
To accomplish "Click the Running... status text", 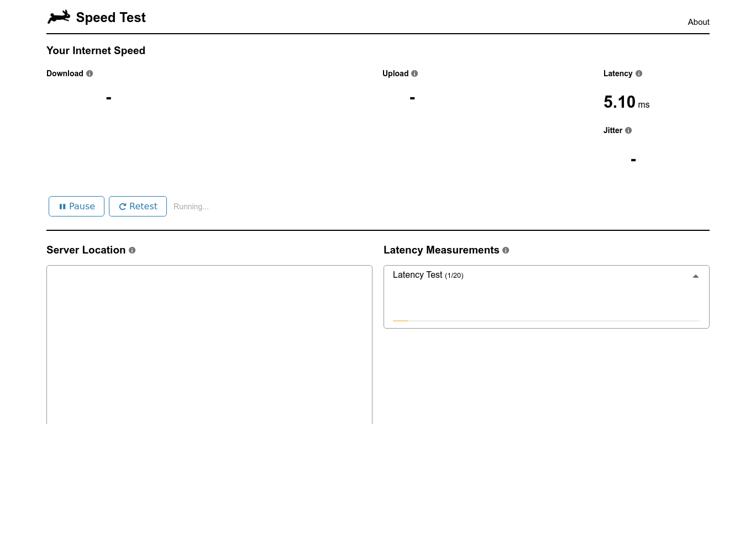I will pos(191,207).
